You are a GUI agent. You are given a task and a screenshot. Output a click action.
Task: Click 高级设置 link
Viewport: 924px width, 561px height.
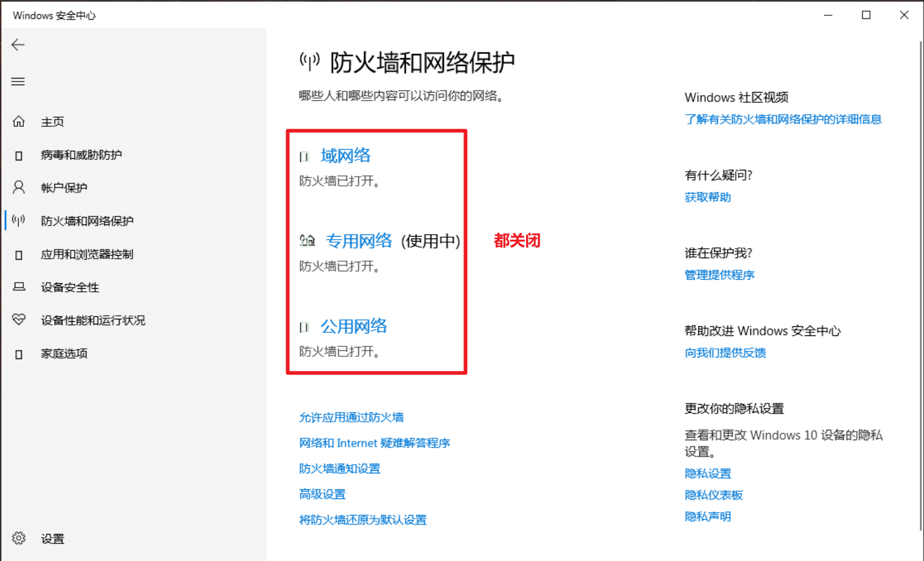point(323,494)
